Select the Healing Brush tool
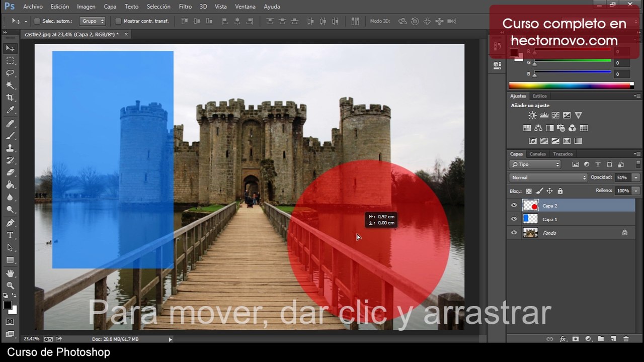This screenshot has height=362, width=644. click(10, 124)
